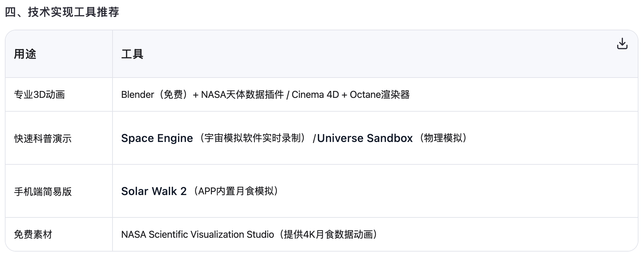Viewport: 644px width, 255px height.
Task: Click the download table icon
Action: tap(622, 44)
